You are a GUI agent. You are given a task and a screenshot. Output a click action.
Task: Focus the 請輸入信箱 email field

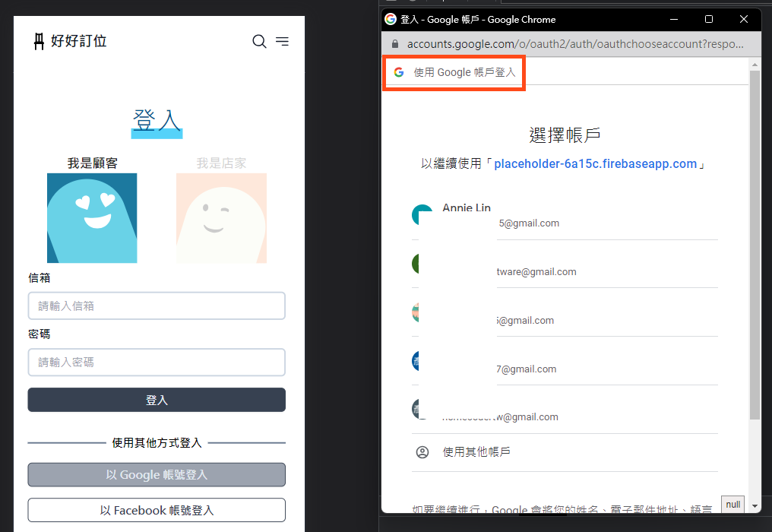pyautogui.click(x=157, y=306)
